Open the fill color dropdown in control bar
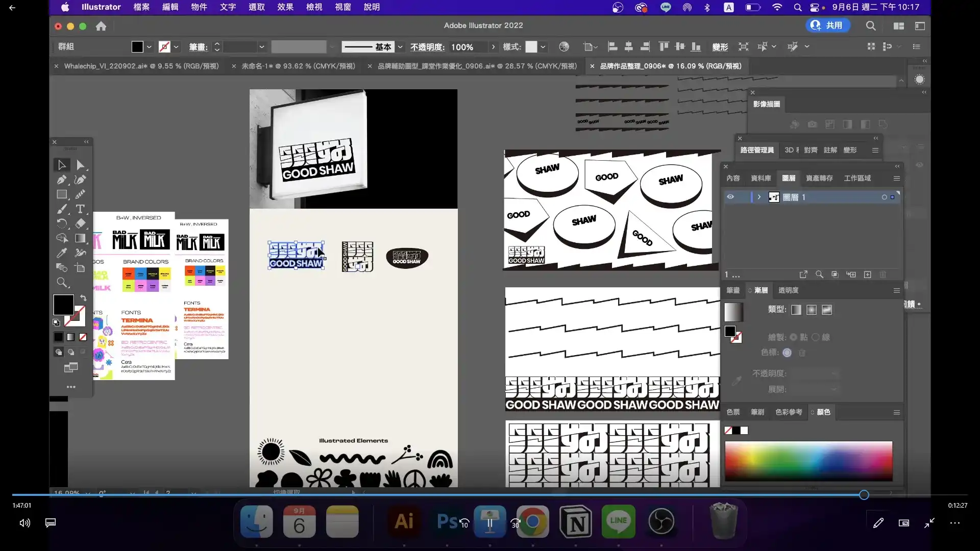This screenshot has height=551, width=980. tap(149, 47)
